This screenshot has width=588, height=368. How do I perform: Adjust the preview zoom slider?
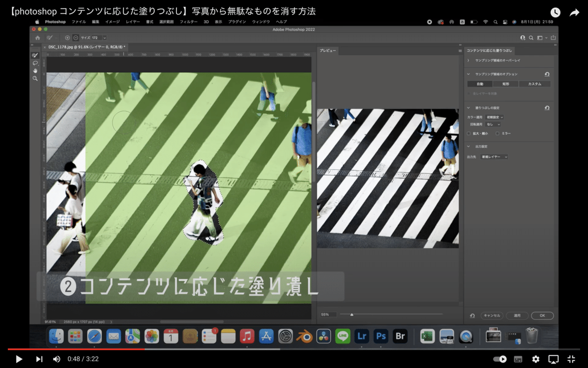tap(351, 314)
